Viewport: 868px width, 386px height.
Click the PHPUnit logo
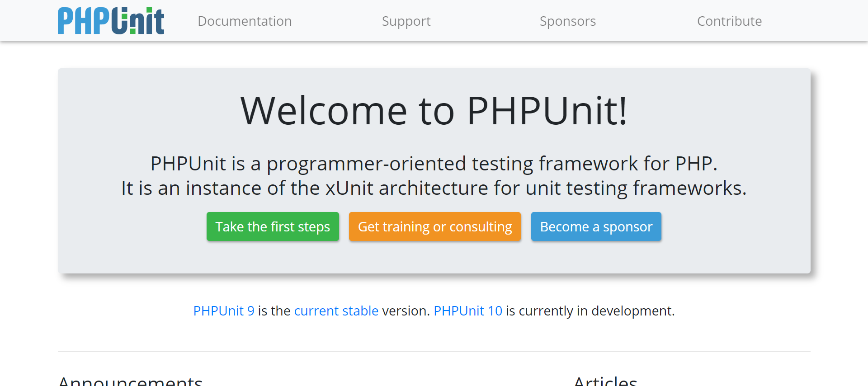[x=111, y=21]
